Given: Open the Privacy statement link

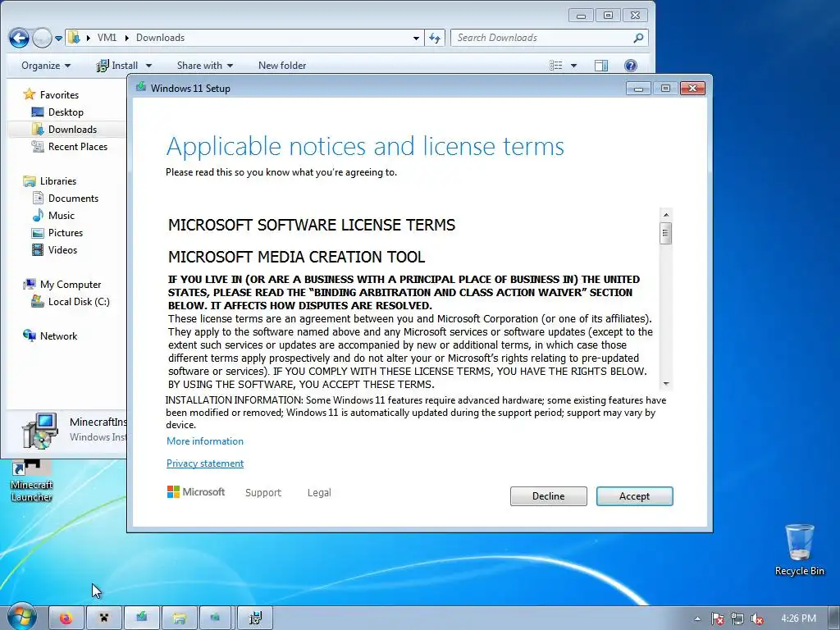Looking at the screenshot, I should [204, 463].
